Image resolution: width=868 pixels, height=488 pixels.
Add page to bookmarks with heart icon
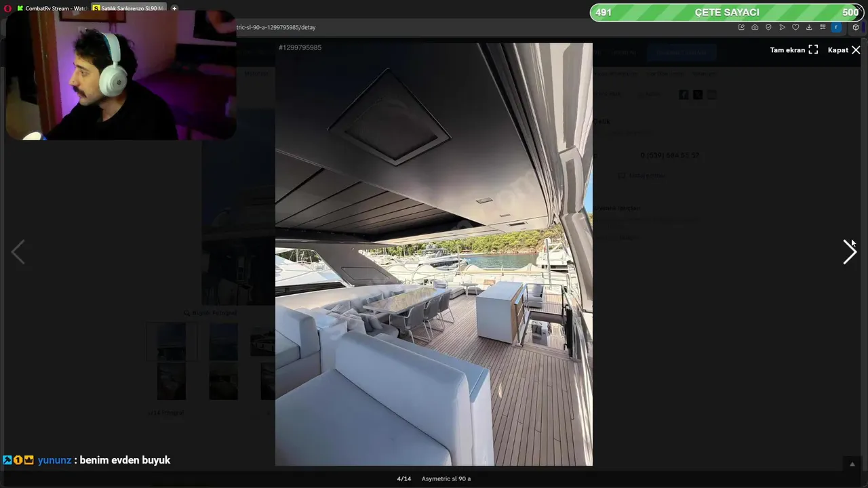pos(795,27)
